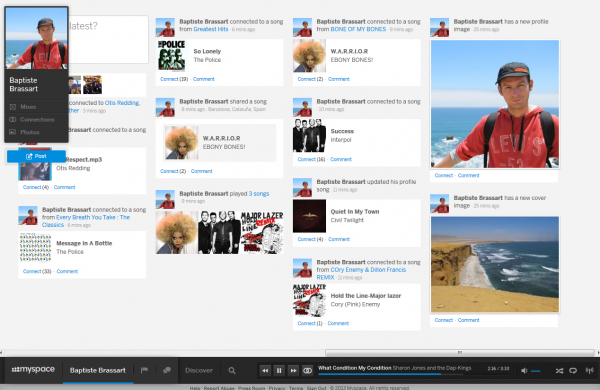Open Photos in the profile sidebar
Screen dimensions: 600x390
(36, 132)
